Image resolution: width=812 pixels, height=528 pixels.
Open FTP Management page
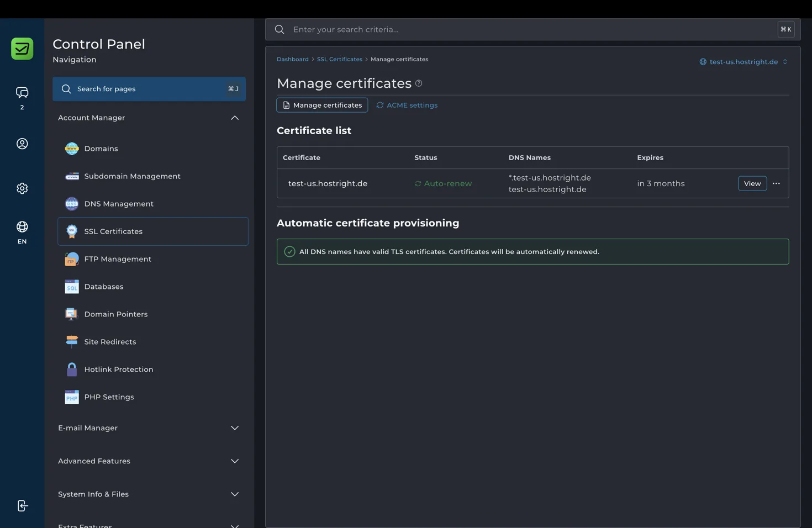[x=153, y=259]
